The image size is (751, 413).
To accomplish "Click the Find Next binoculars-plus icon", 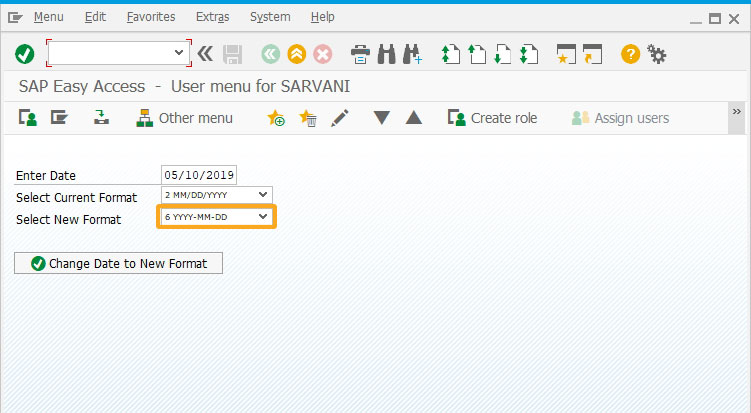I will [x=412, y=54].
